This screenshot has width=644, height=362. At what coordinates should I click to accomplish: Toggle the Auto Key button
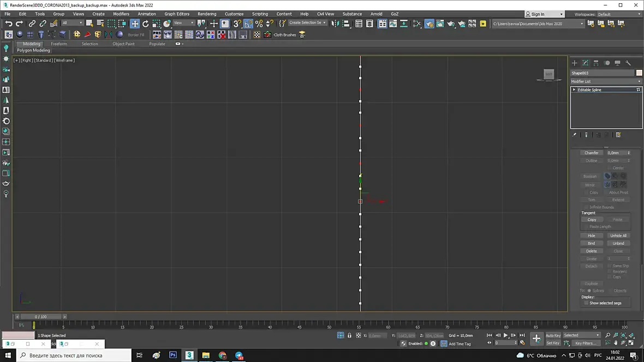pos(553,335)
